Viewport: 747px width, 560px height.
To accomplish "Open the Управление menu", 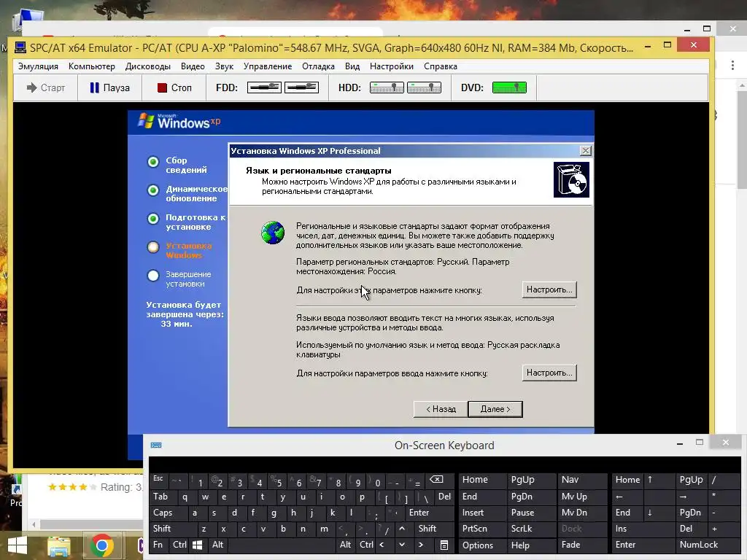I will pos(268,66).
